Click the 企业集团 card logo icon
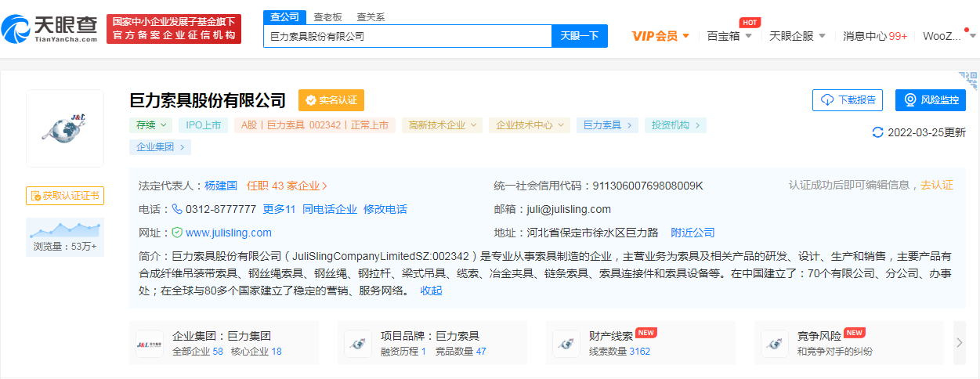The width and height of the screenshot is (980, 379). [150, 344]
